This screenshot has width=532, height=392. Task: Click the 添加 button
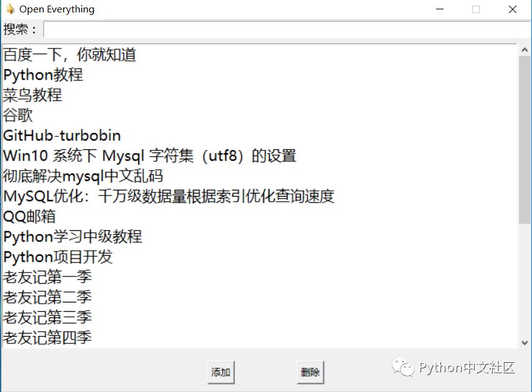[x=221, y=372]
